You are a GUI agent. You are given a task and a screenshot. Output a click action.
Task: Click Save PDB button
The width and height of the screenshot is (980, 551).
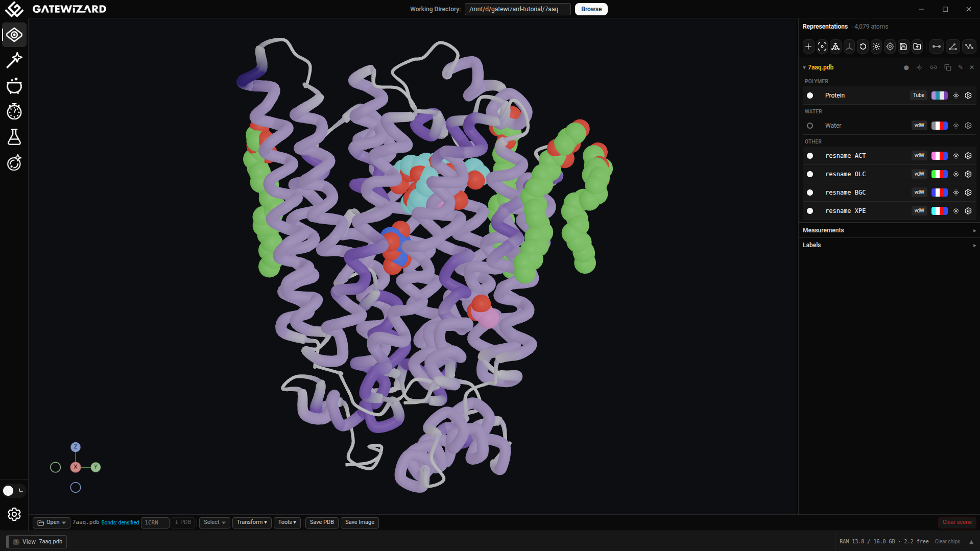[322, 522]
